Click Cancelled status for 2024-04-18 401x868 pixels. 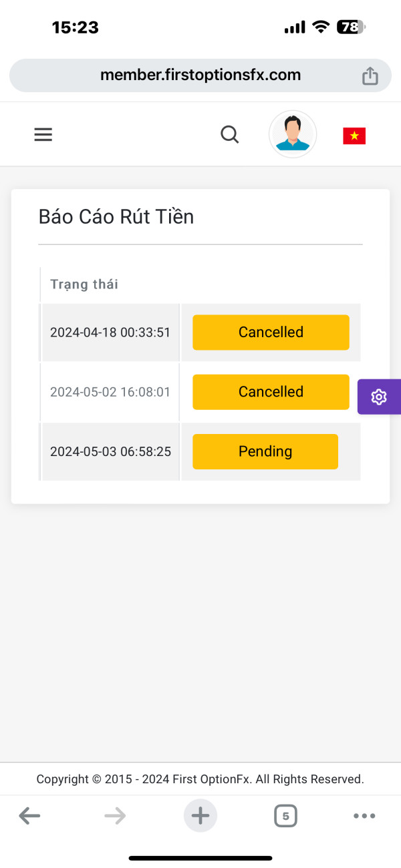click(271, 333)
